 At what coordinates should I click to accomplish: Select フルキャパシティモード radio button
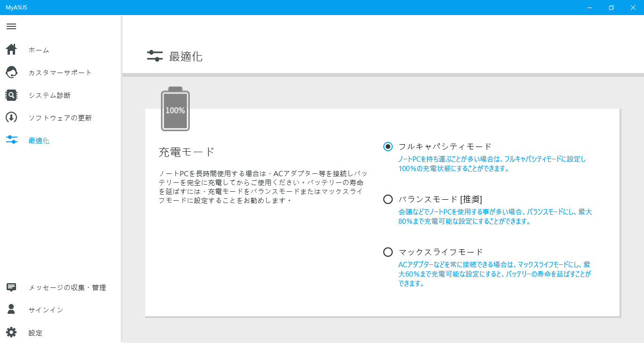pos(388,147)
